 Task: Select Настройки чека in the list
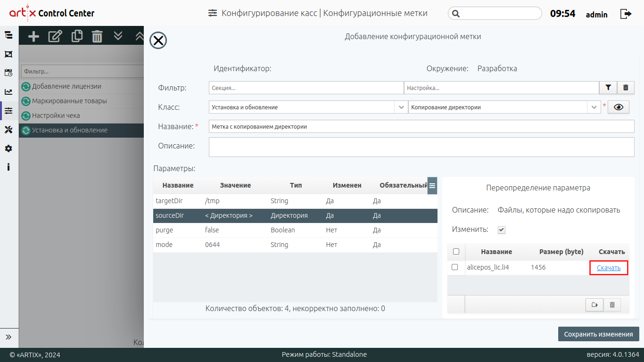[x=82, y=116]
